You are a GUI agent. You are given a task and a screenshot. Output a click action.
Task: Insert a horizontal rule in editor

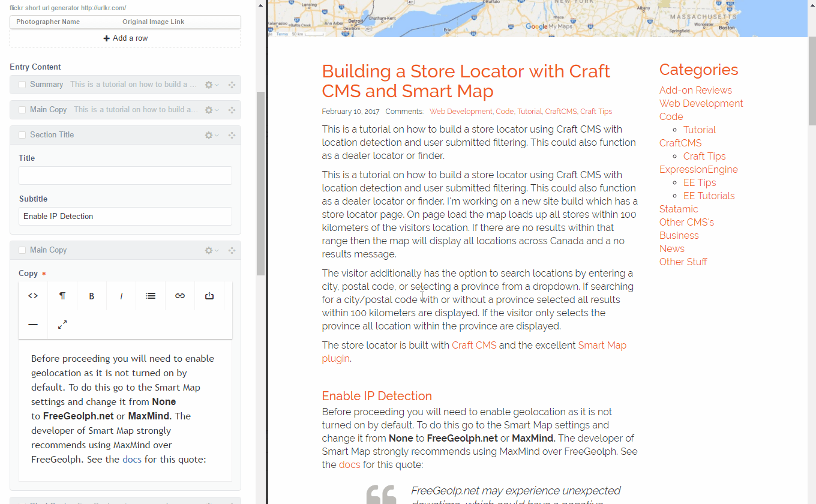[x=33, y=325]
